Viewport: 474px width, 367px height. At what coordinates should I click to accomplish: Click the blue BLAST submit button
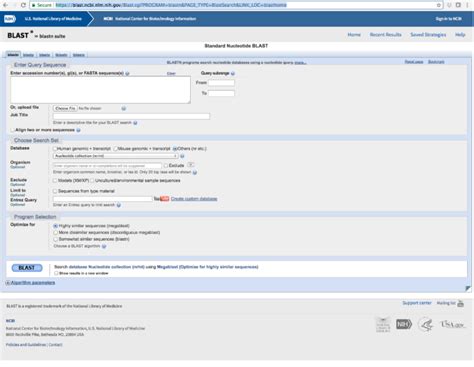(27, 268)
